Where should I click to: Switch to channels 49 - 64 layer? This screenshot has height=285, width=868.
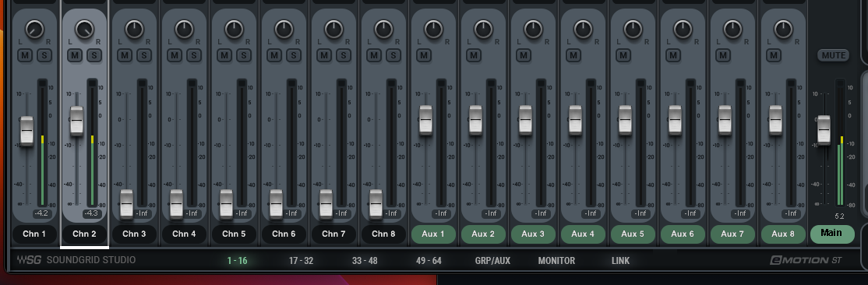pyautogui.click(x=429, y=261)
